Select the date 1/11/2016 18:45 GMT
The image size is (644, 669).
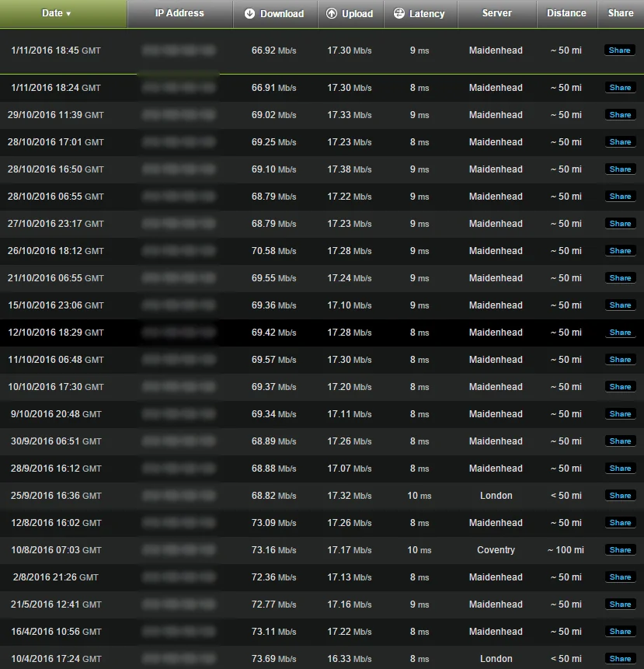pyautogui.click(x=56, y=51)
